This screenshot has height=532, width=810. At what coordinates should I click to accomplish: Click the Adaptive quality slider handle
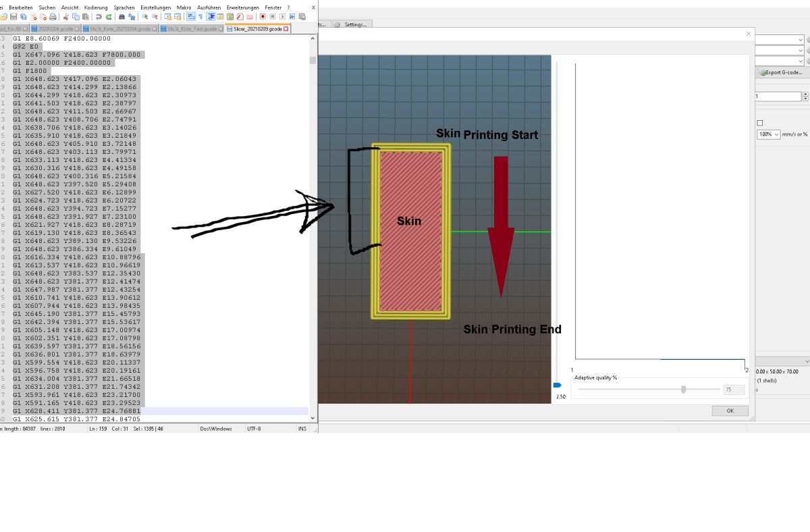pos(684,390)
